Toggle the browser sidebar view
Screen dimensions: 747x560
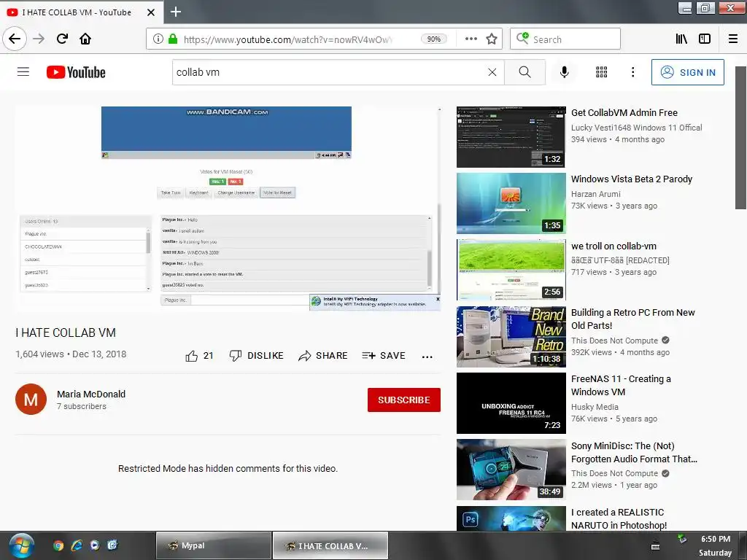coord(705,39)
